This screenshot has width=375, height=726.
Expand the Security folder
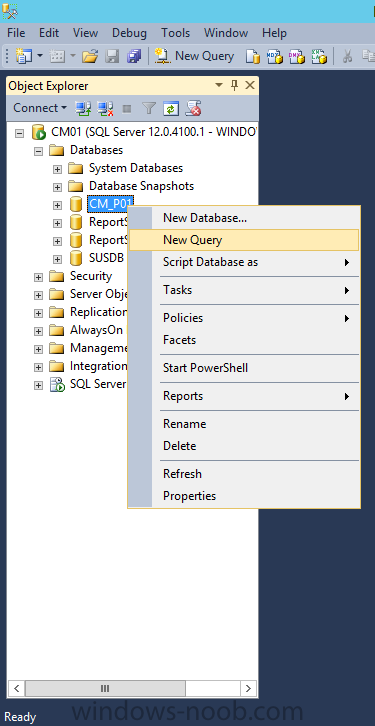coord(38,277)
